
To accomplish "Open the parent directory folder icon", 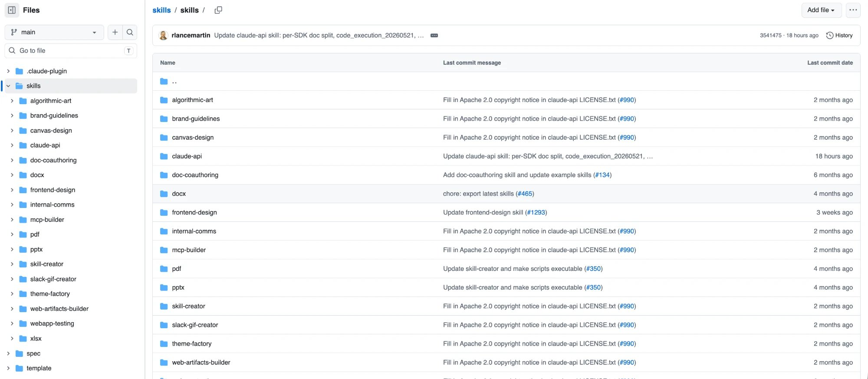I will click(x=164, y=81).
